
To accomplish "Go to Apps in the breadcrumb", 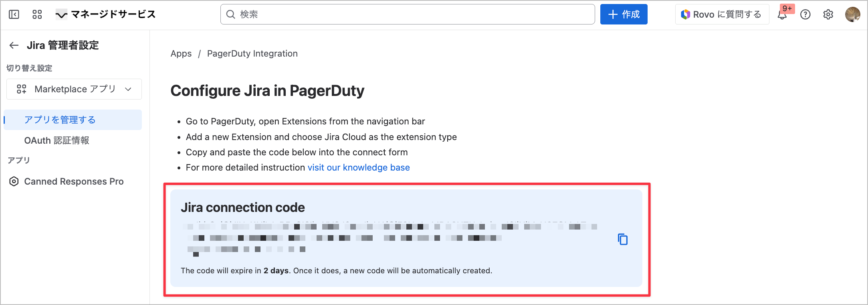I will coord(181,53).
